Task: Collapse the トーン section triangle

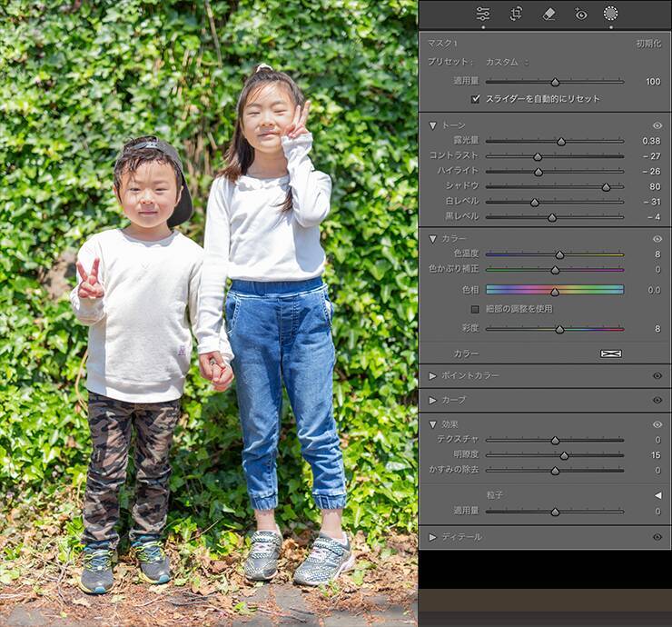Action: coord(433,125)
